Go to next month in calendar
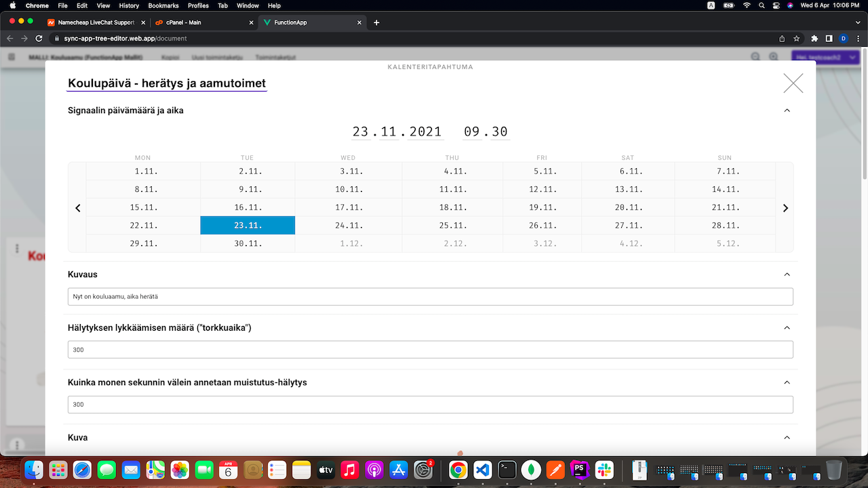Image resolution: width=868 pixels, height=488 pixels. [x=785, y=208]
